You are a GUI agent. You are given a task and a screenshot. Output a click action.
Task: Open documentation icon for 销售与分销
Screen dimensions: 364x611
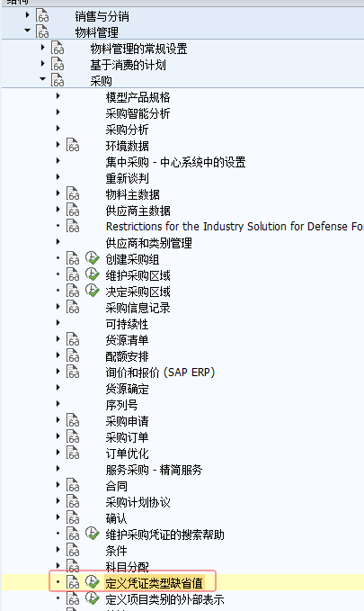42,16
